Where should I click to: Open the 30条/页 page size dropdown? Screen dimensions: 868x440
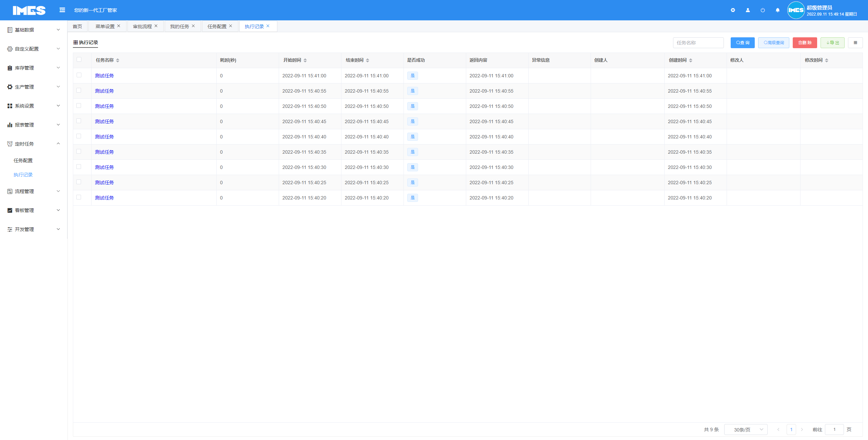coord(746,429)
